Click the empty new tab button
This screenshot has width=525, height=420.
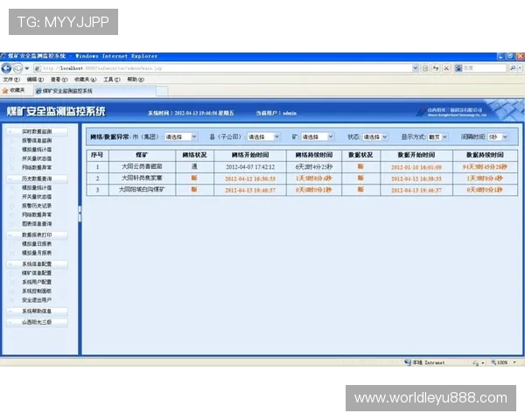point(162,91)
